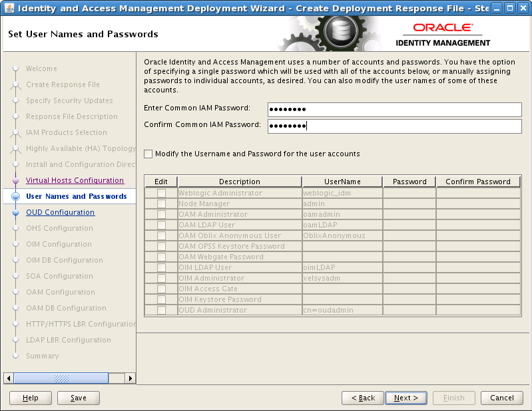Click the Cancel button
This screenshot has width=532, height=411.
coord(501,398)
